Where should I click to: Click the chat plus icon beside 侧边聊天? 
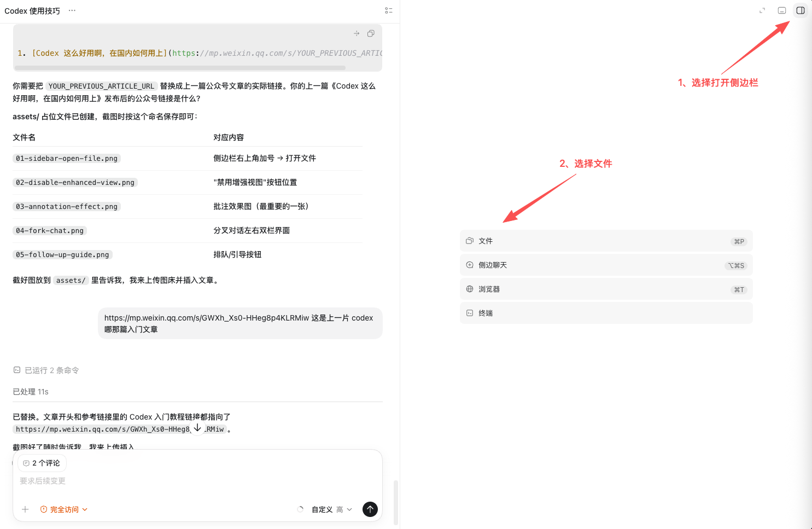pos(470,265)
